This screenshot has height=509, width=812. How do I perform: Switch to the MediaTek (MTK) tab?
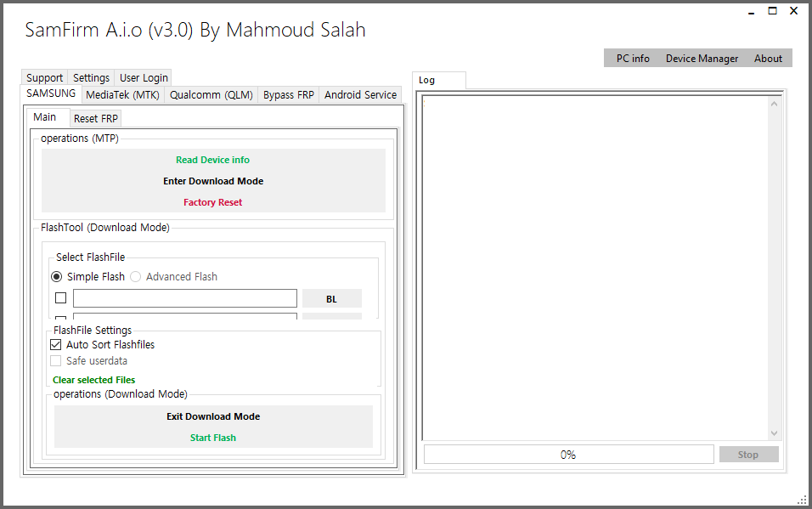(122, 95)
